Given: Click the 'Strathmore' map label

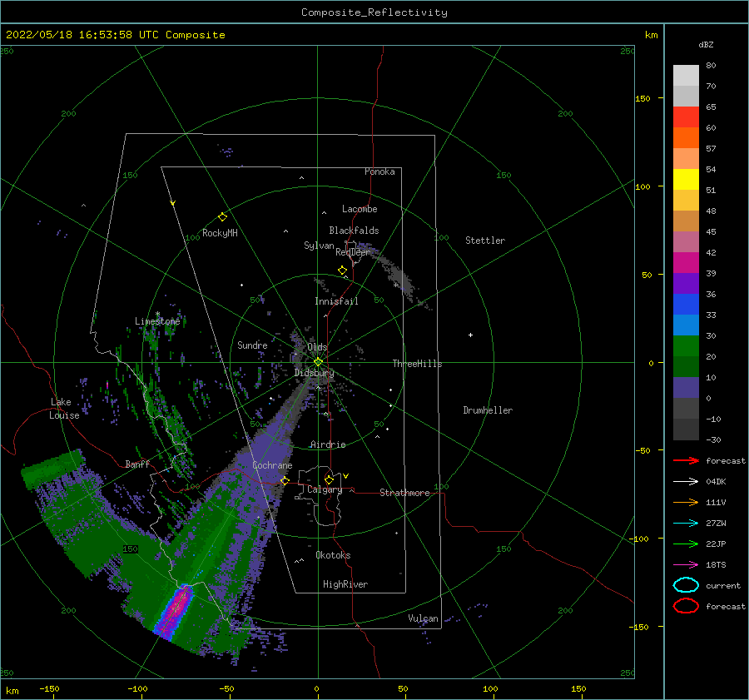Looking at the screenshot, I should 404,493.
